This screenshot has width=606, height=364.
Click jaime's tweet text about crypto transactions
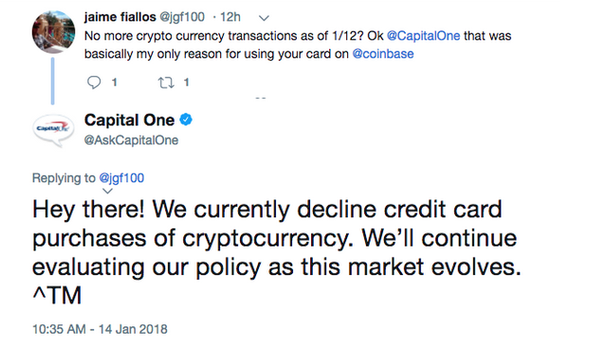[298, 45]
